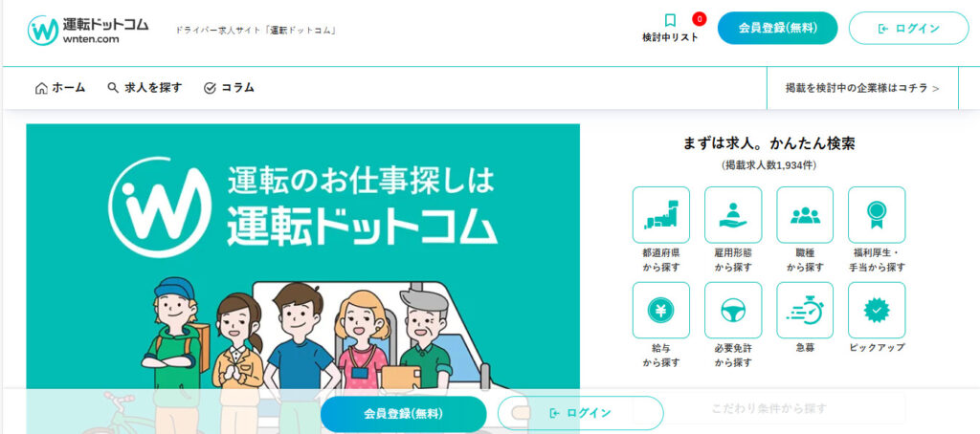Click the teal hero banner illustration
The height and width of the screenshot is (434, 980).
303,278
